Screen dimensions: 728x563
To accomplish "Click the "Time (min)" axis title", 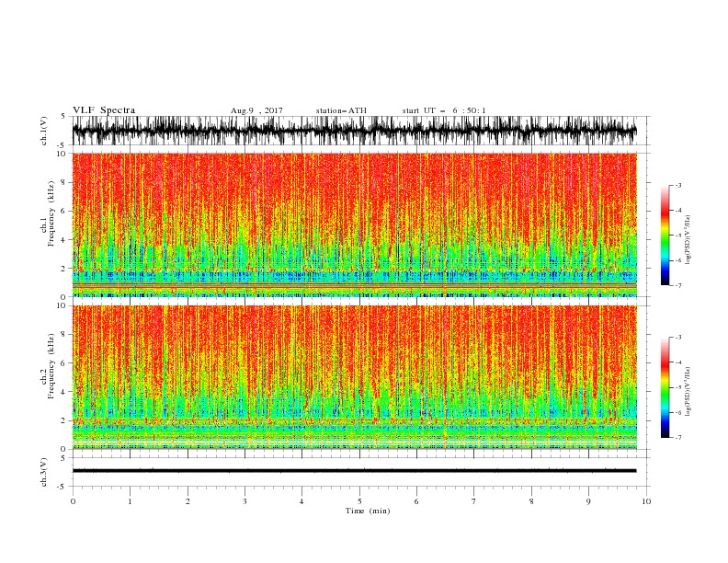I will [x=368, y=511].
